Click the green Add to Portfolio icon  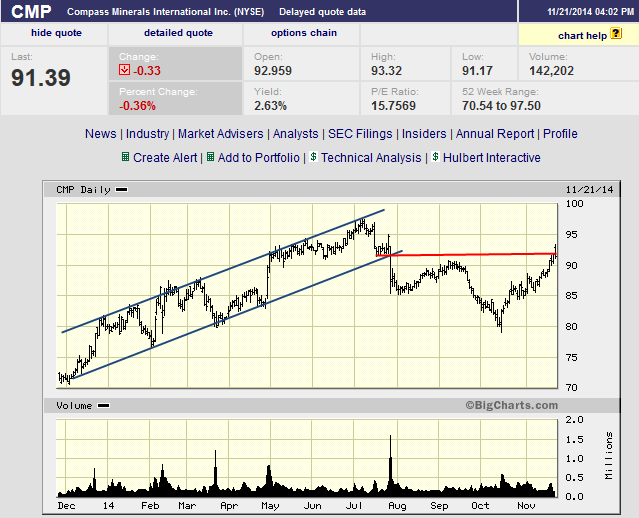click(210, 157)
